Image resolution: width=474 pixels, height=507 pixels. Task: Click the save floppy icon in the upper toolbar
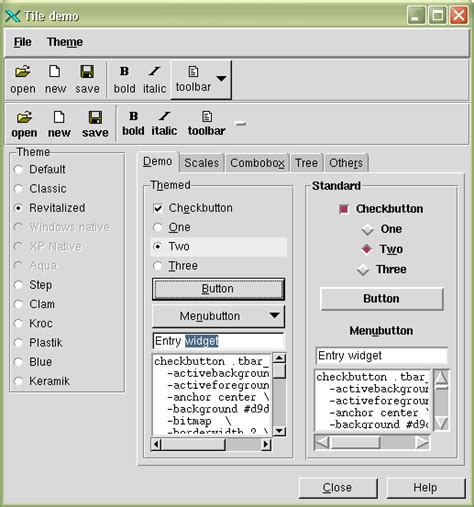coord(87,72)
